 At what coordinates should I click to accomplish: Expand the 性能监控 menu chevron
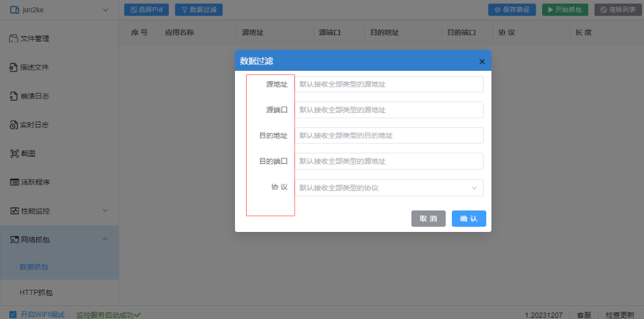point(105,211)
